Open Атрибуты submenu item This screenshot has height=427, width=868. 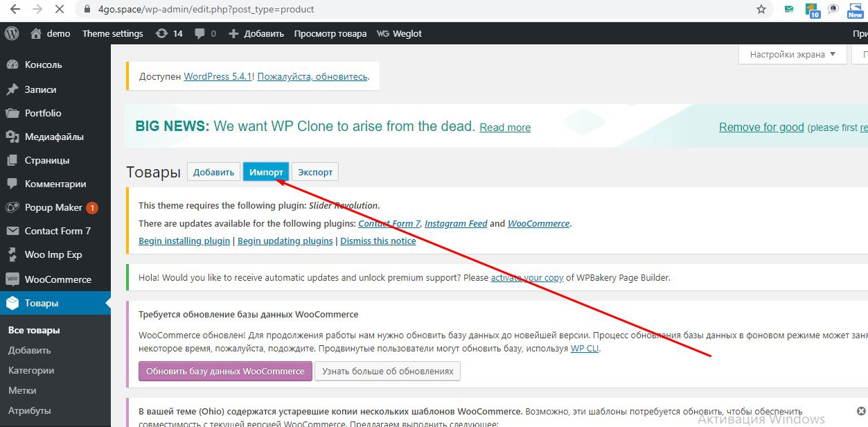(x=30, y=410)
